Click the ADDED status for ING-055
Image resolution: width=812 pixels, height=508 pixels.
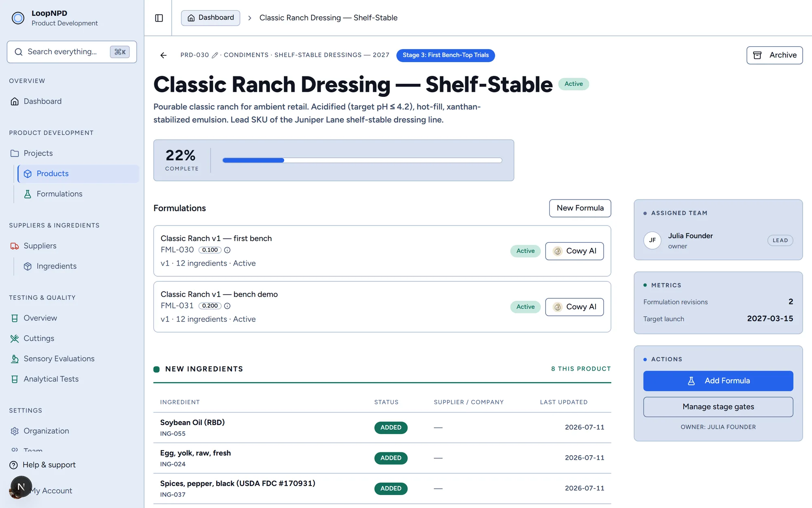coord(391,428)
